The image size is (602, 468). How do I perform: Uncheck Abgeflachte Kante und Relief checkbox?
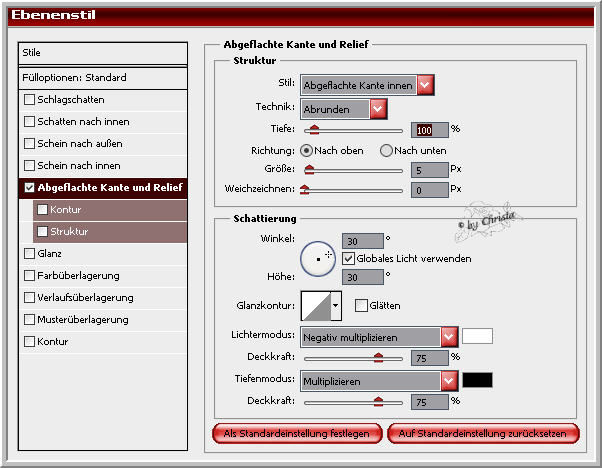(x=29, y=187)
